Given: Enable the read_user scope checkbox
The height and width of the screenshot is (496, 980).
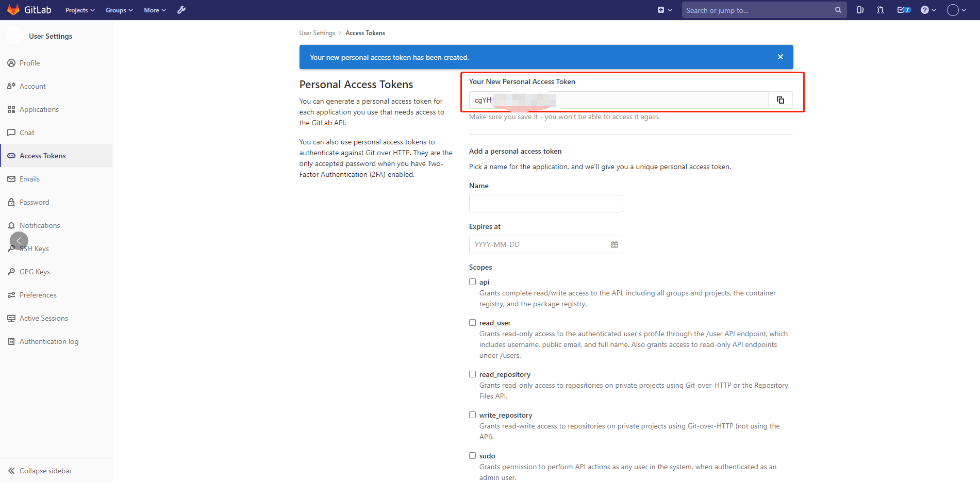Looking at the screenshot, I should (x=472, y=323).
